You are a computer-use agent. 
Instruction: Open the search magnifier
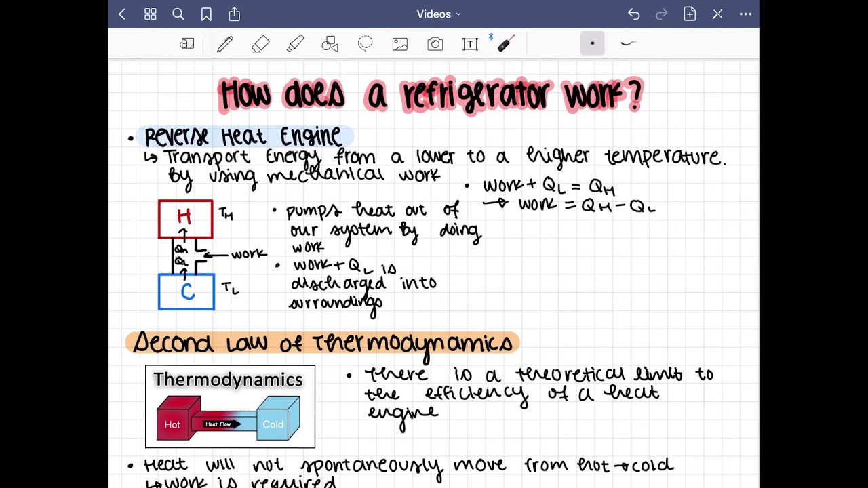(178, 14)
